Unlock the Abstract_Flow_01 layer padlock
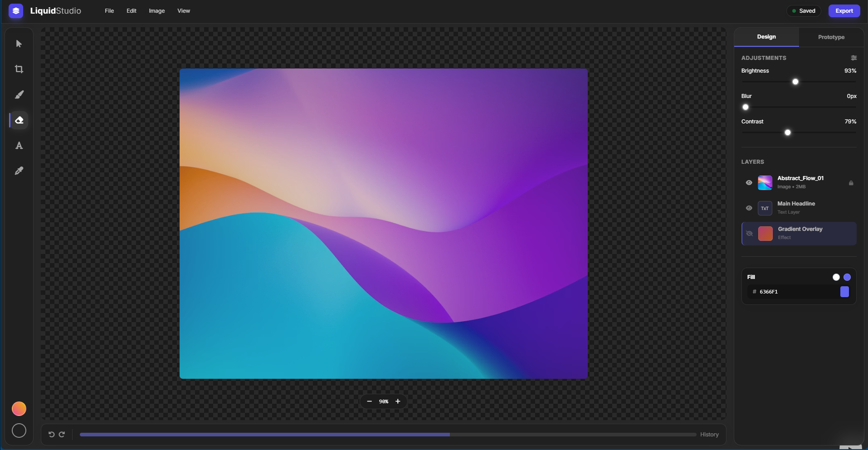Image resolution: width=868 pixels, height=450 pixels. point(850,183)
